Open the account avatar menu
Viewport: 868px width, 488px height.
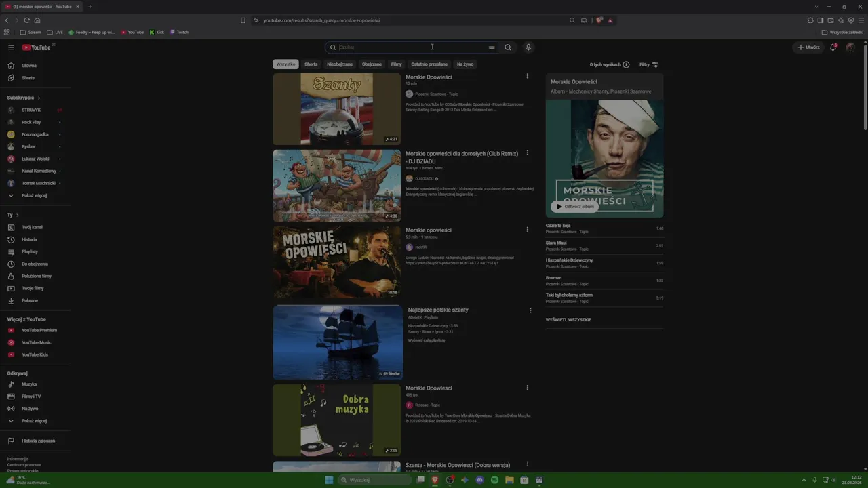pos(850,47)
